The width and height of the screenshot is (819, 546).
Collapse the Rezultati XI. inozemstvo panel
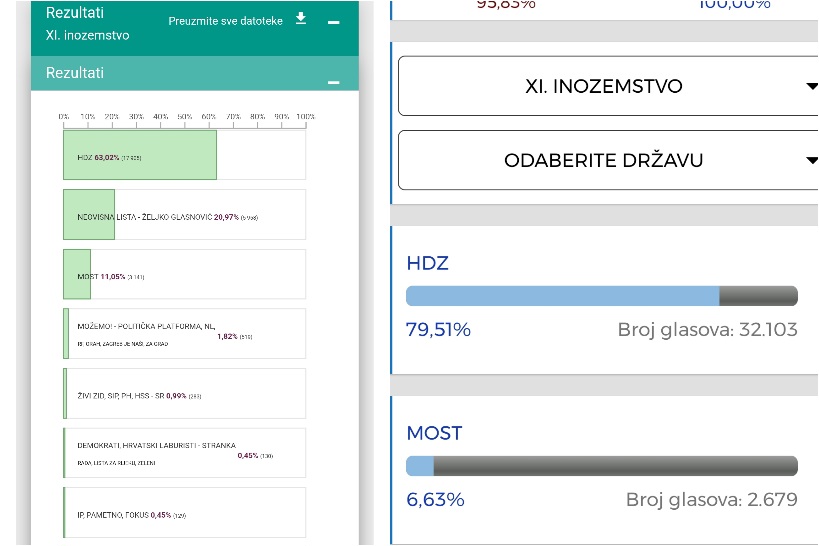(334, 22)
